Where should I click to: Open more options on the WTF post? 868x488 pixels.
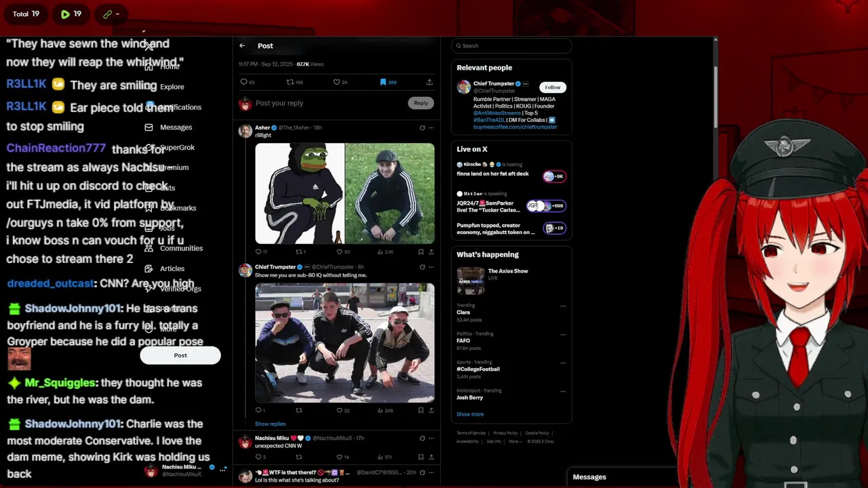tap(431, 472)
